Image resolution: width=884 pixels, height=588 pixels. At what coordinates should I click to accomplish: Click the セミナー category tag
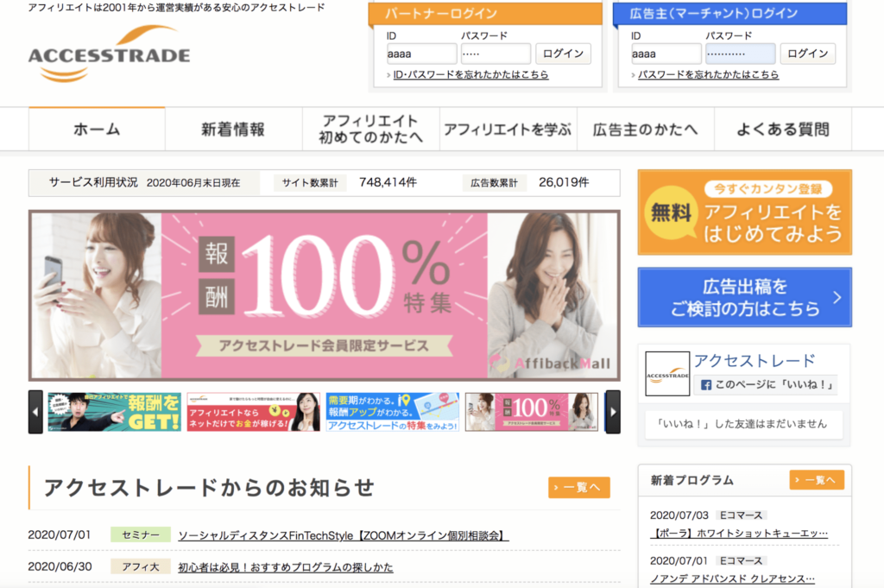coord(141,535)
